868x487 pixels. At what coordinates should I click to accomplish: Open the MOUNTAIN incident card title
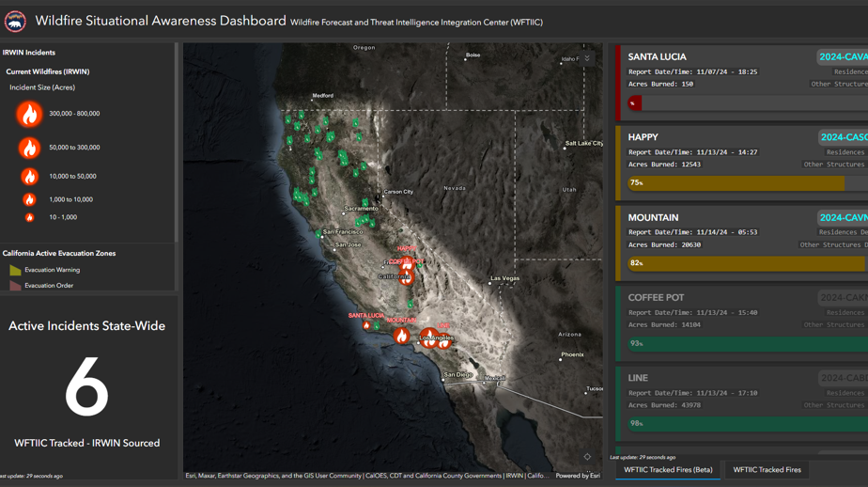click(x=653, y=218)
